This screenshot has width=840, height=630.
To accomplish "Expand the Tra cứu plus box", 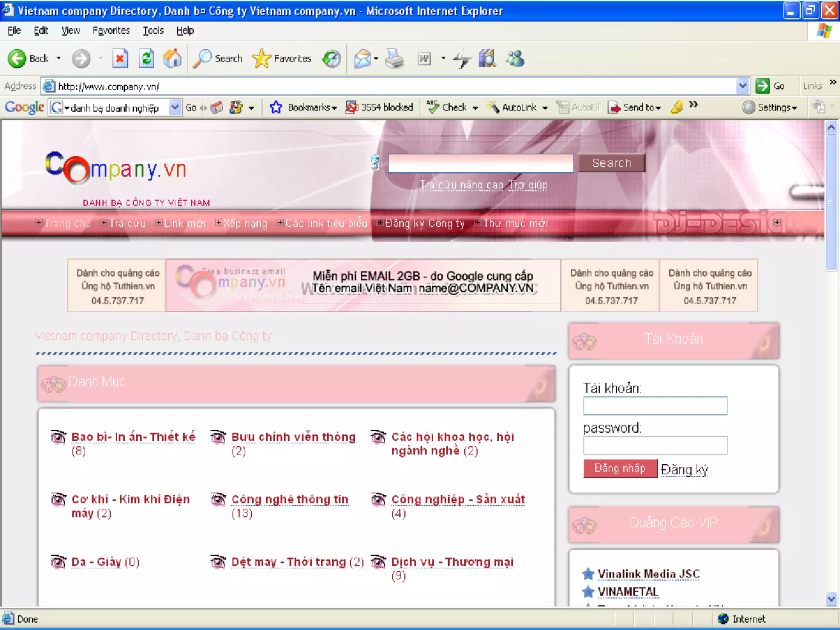I will (104, 223).
